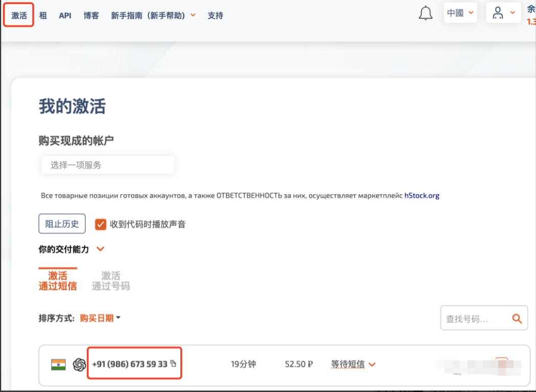This screenshot has width=536, height=392.
Task: Expand the 你的交付能力 section
Action: [x=100, y=249]
